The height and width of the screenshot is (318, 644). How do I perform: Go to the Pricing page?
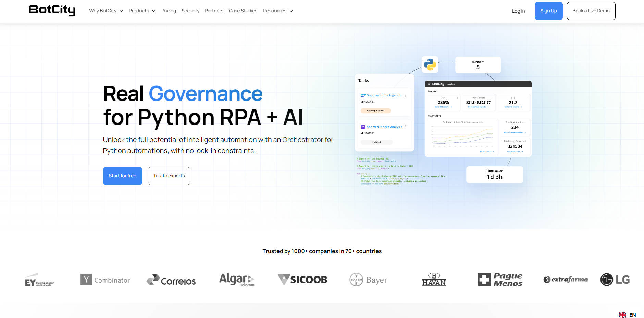[169, 11]
